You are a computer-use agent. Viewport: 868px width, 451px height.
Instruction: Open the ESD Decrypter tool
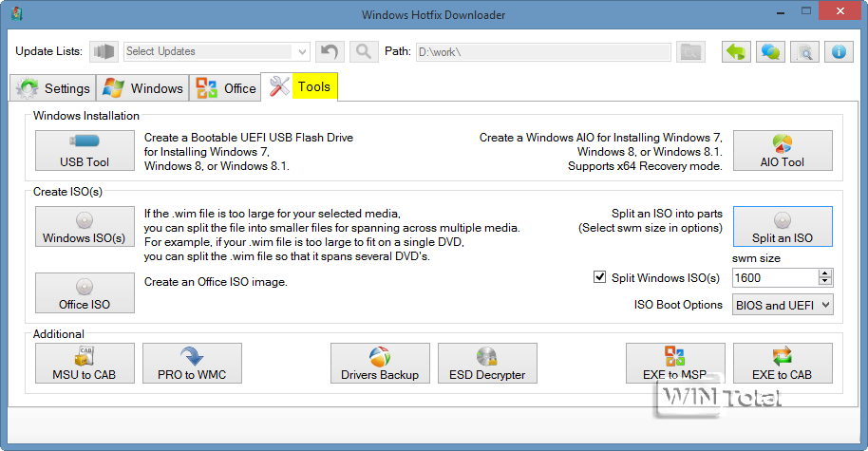tap(488, 363)
